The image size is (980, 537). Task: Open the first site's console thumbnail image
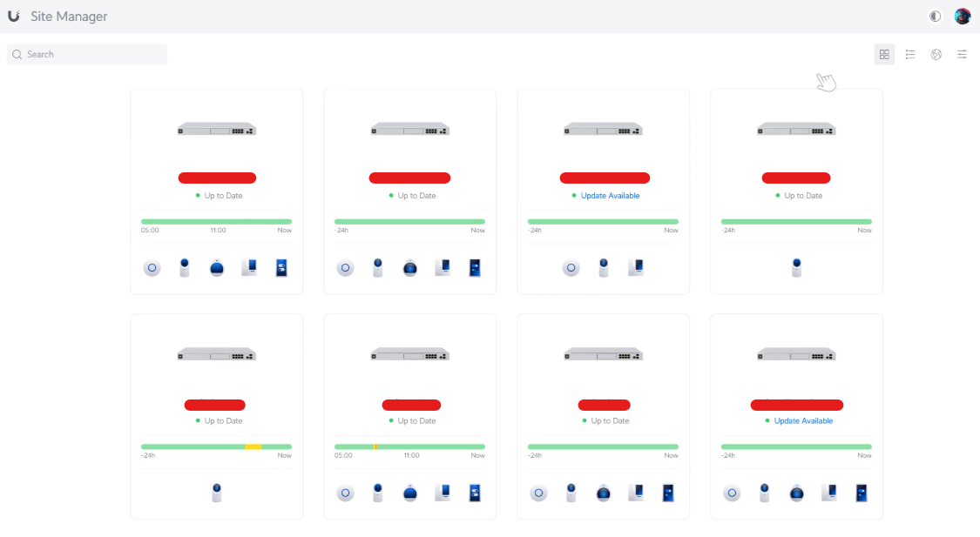click(216, 129)
